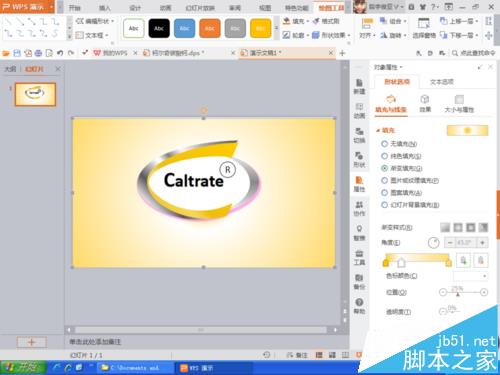Image resolution: width=500 pixels, height=375 pixels.
Task: Select the Size & Properties (大小与属性) icon
Action: 459,99
